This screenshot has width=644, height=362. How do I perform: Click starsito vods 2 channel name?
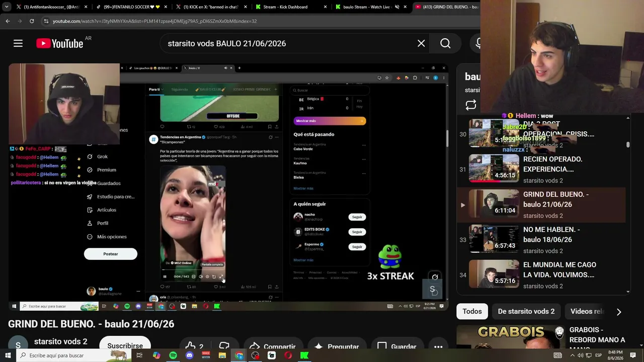click(60, 342)
